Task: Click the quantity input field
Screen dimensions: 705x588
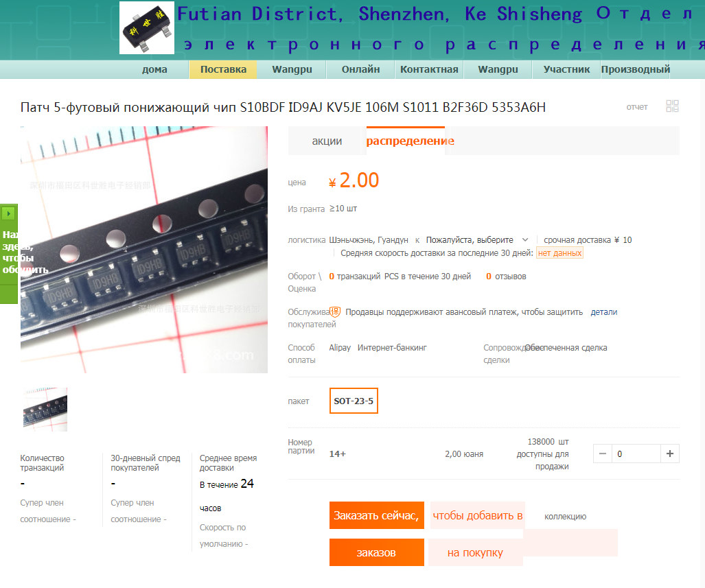Action: pos(636,454)
